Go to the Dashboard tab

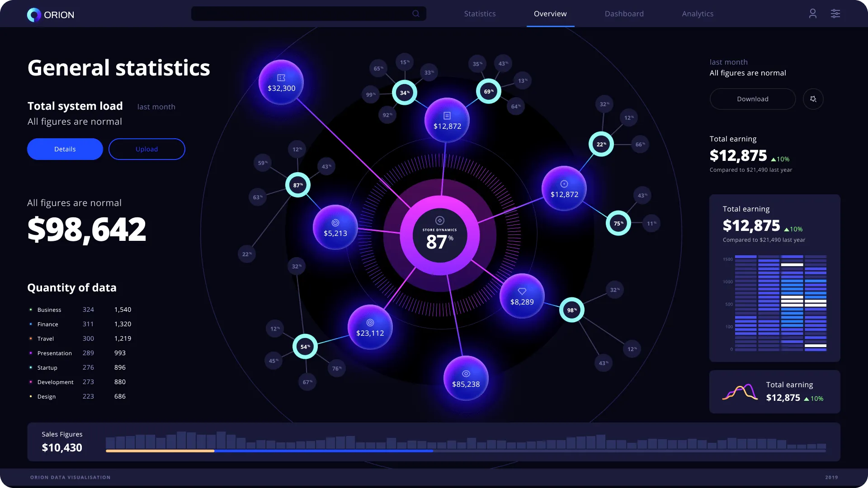624,14
